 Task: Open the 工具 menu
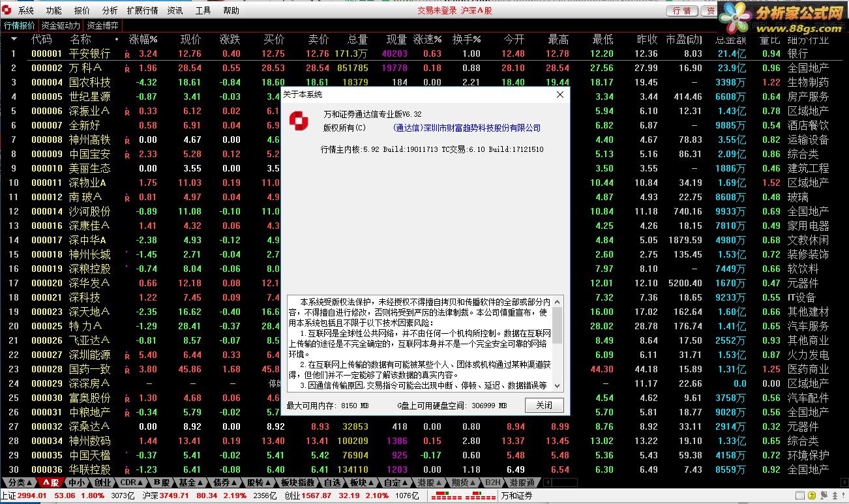203,10
